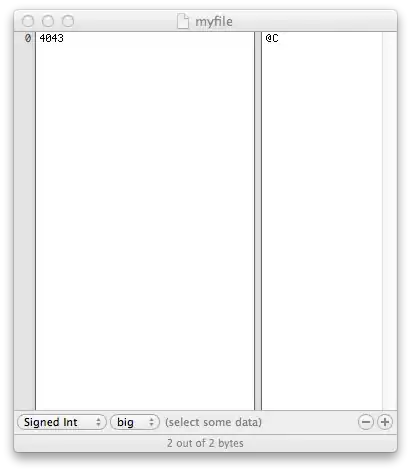411x472 pixels.
Task: Click the myfile document proxy icon
Action: coord(183,21)
